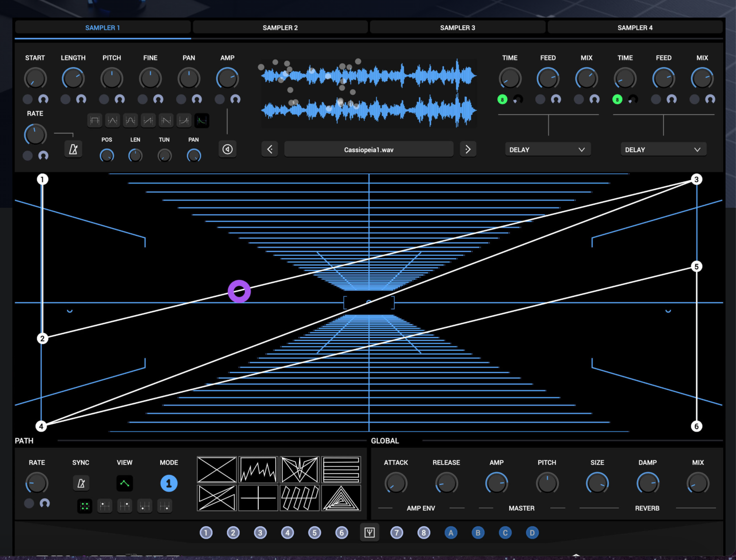
Task: Click the speaker preview icon near the waveform
Action: [227, 149]
